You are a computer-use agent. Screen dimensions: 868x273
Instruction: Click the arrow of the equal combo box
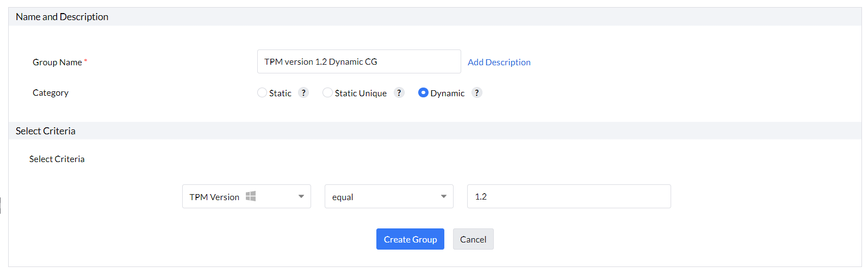pyautogui.click(x=444, y=197)
